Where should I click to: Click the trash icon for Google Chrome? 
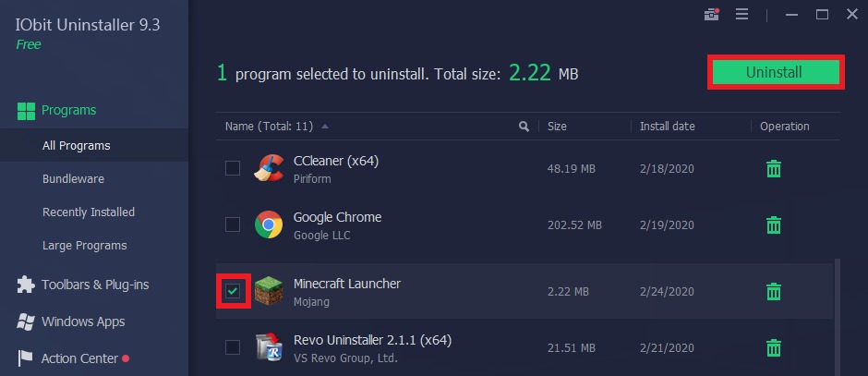773,224
